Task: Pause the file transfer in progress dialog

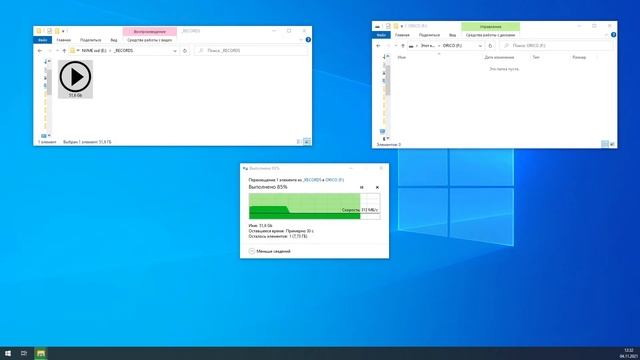Action: click(361, 187)
